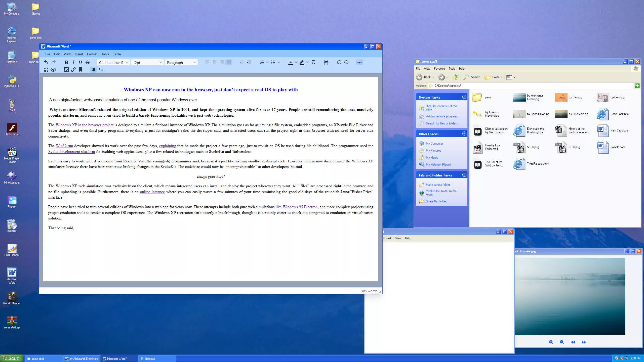Click the insert image toolbar icon

66,70
